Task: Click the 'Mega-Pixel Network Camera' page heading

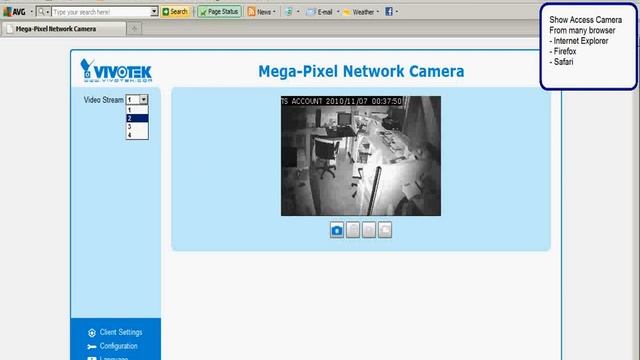Action: click(361, 71)
